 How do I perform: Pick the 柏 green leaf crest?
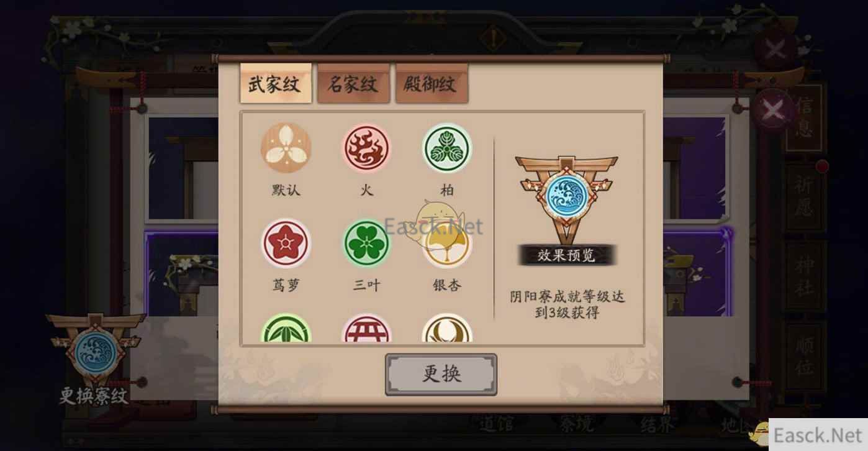[447, 147]
